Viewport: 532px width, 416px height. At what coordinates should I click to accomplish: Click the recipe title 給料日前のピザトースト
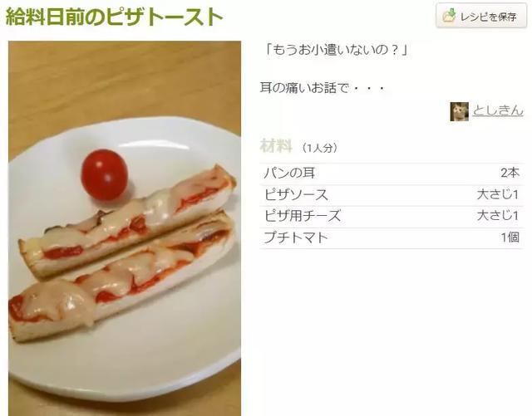tap(115, 17)
